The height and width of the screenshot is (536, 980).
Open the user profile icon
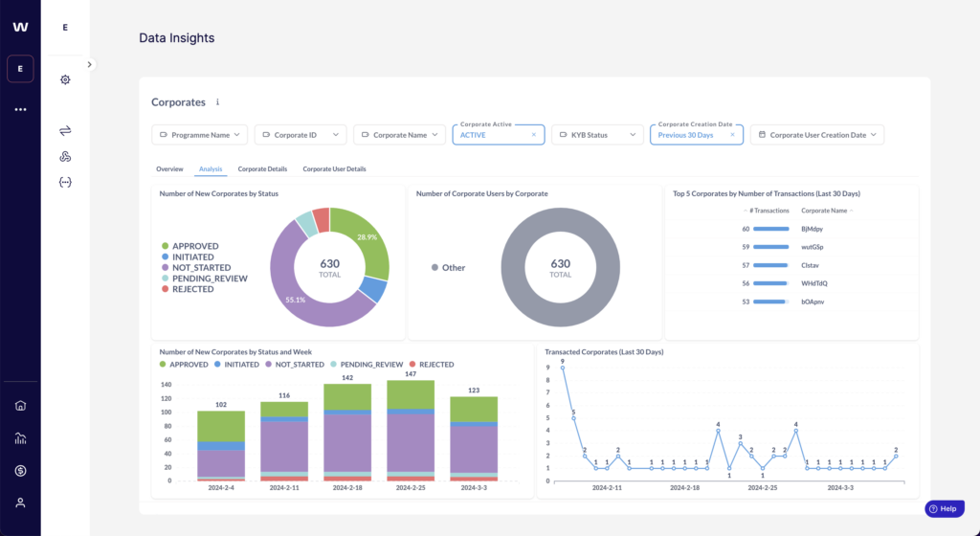[x=20, y=502]
